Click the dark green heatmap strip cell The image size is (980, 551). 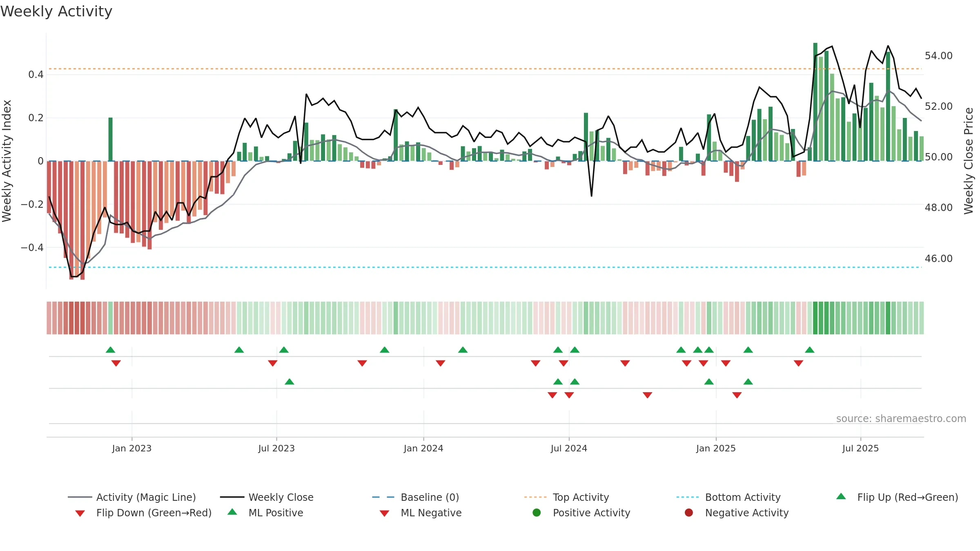click(x=815, y=318)
